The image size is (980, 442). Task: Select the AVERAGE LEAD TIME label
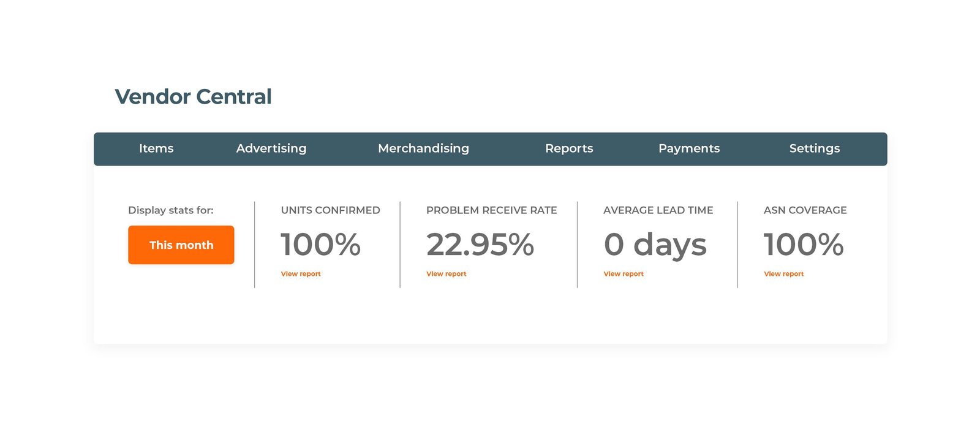[658, 210]
